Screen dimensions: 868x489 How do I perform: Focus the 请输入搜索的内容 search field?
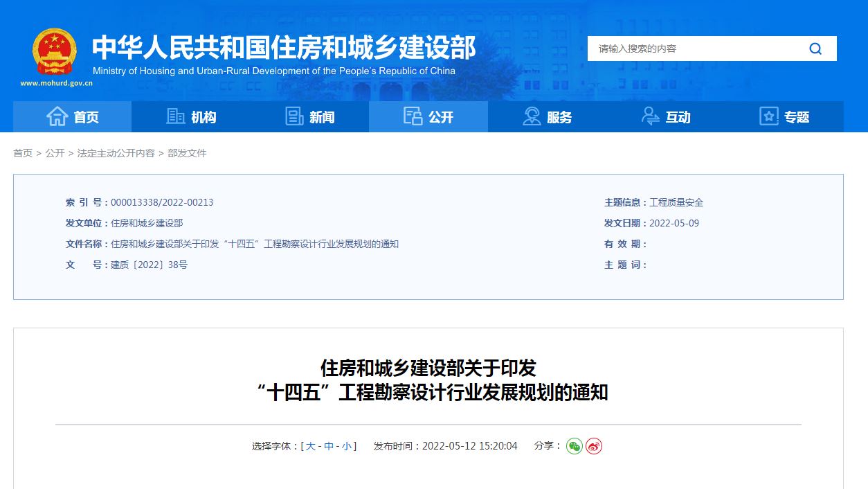(x=692, y=48)
